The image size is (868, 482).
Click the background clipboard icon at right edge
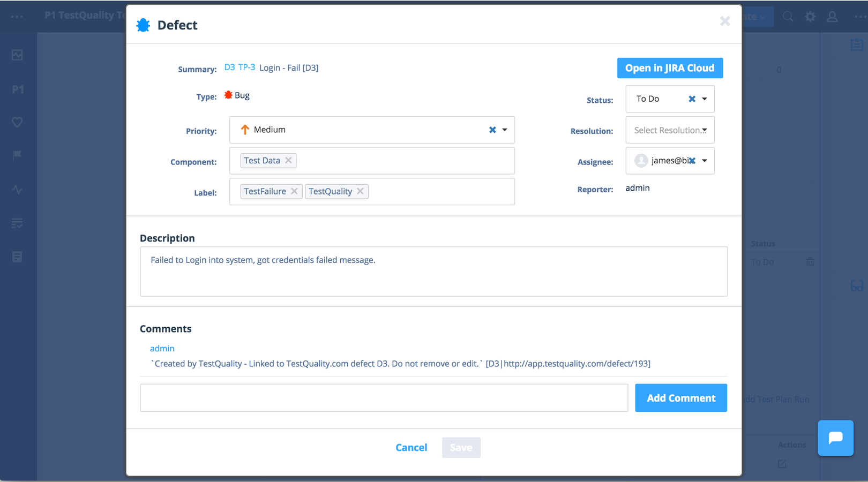click(857, 45)
